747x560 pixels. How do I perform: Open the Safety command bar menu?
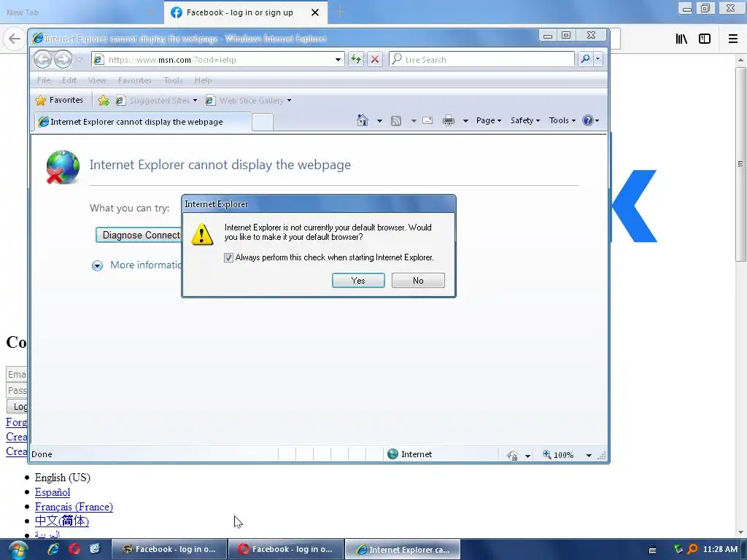click(x=525, y=120)
